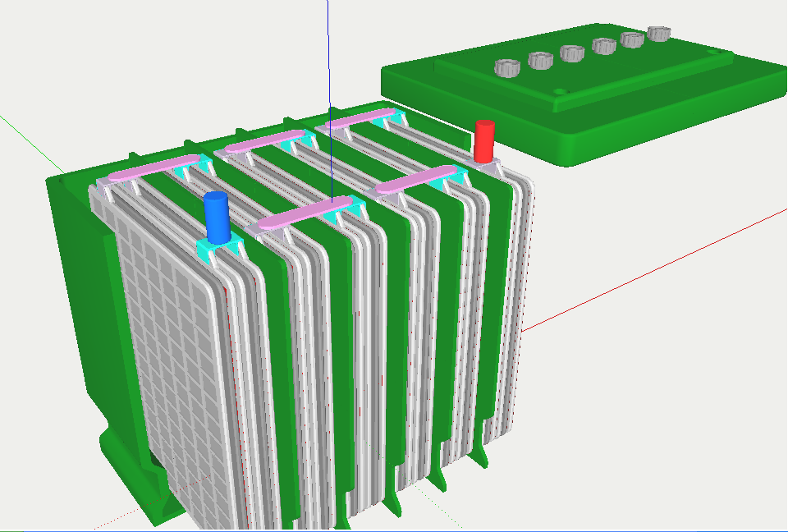Click the cyan tab beneath the blue terminal
The image size is (788, 532).
pos(215,246)
